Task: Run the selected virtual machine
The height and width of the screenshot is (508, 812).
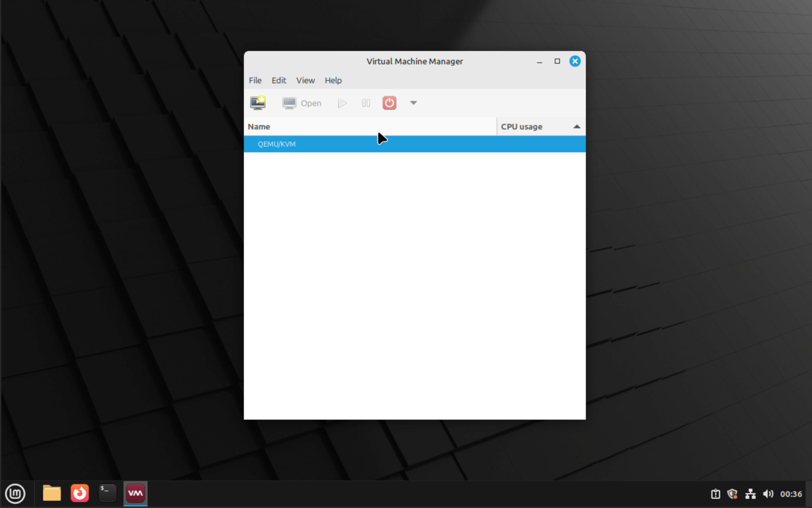Action: click(342, 103)
